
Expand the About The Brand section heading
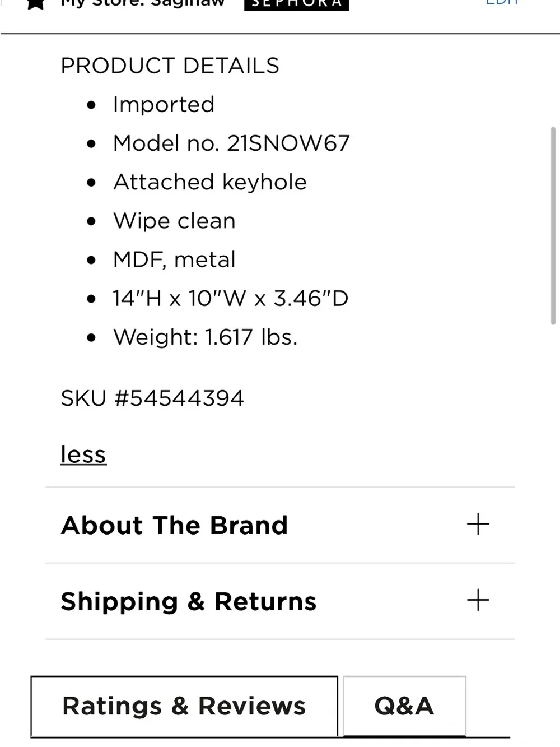[174, 525]
